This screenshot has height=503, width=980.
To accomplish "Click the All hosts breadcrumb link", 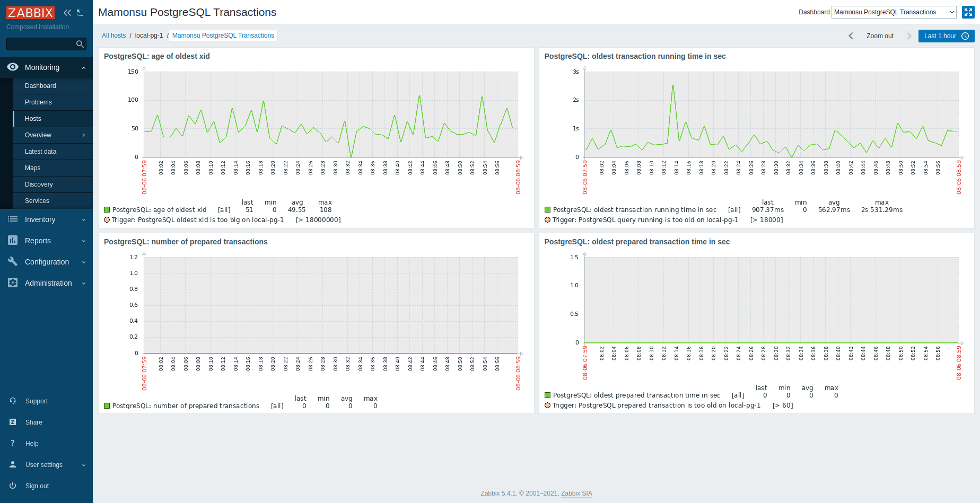I will pyautogui.click(x=113, y=36).
